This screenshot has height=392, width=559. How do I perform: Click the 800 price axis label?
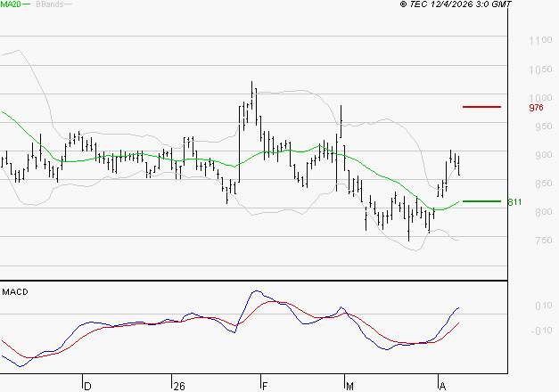(x=543, y=212)
